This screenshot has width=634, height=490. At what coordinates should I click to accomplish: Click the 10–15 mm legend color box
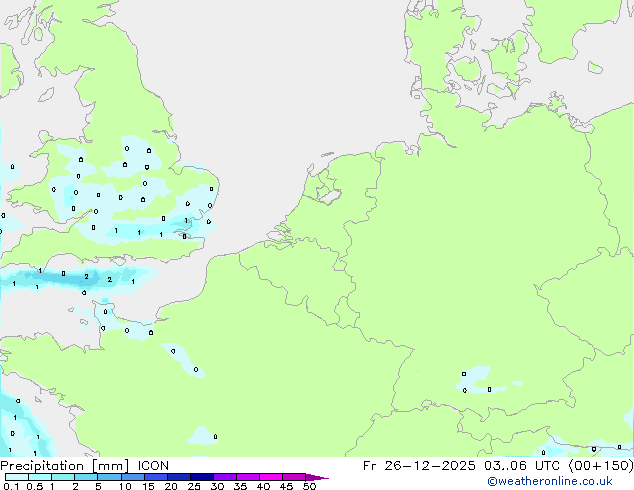pyautogui.click(x=132, y=477)
